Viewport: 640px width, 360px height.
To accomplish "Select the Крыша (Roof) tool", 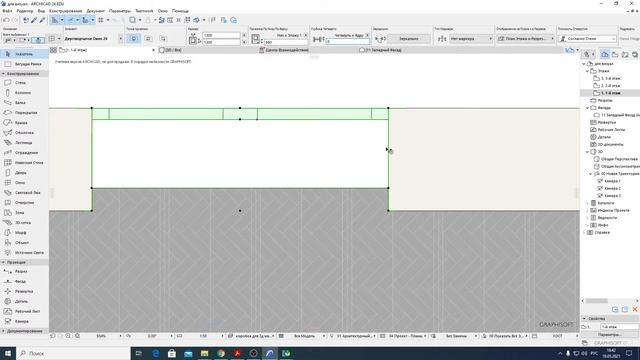I will point(24,122).
